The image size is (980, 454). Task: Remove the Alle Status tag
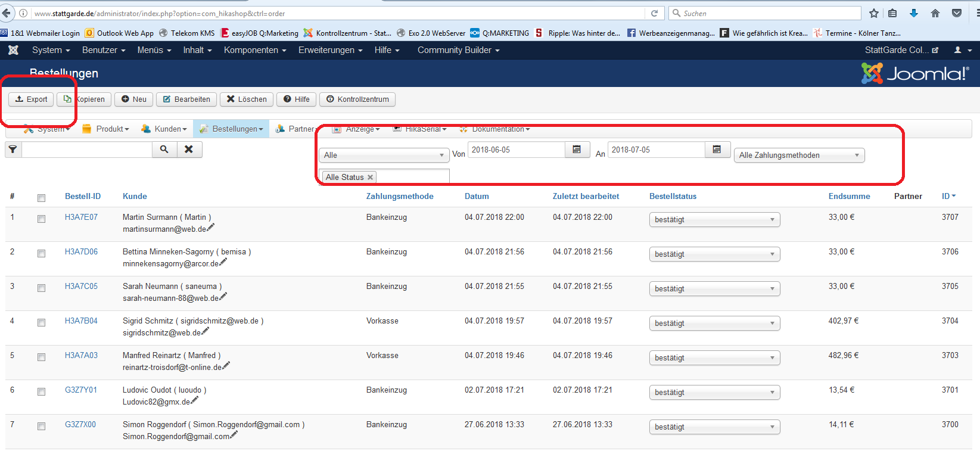point(370,177)
